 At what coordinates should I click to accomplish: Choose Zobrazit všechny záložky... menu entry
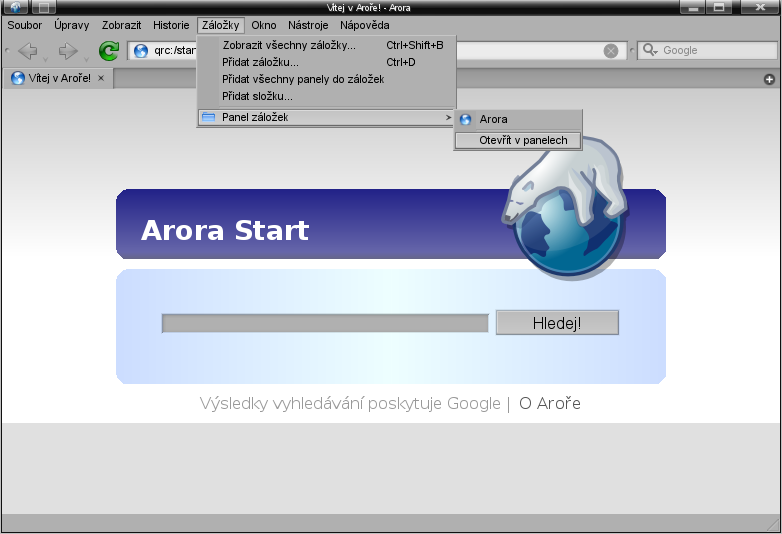[327, 45]
